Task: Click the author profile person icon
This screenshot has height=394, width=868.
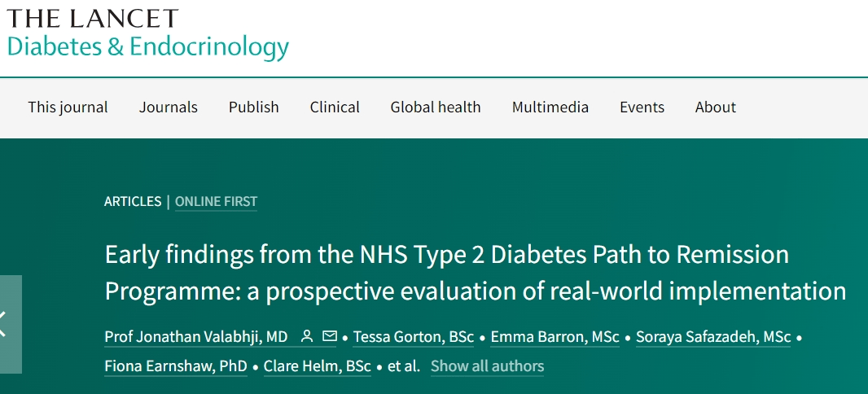Action: 307,336
